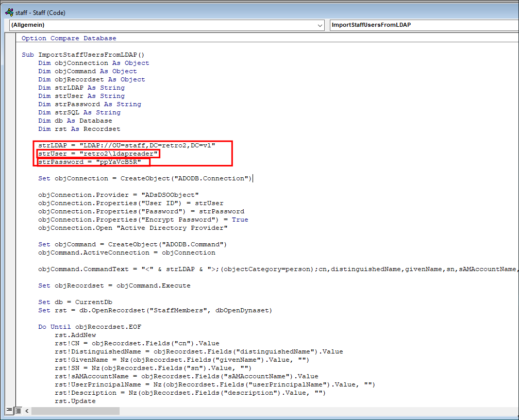Screen dimensions: 519x420
Task: Click the 'rst.Update' line in the loop
Action: pos(75,401)
